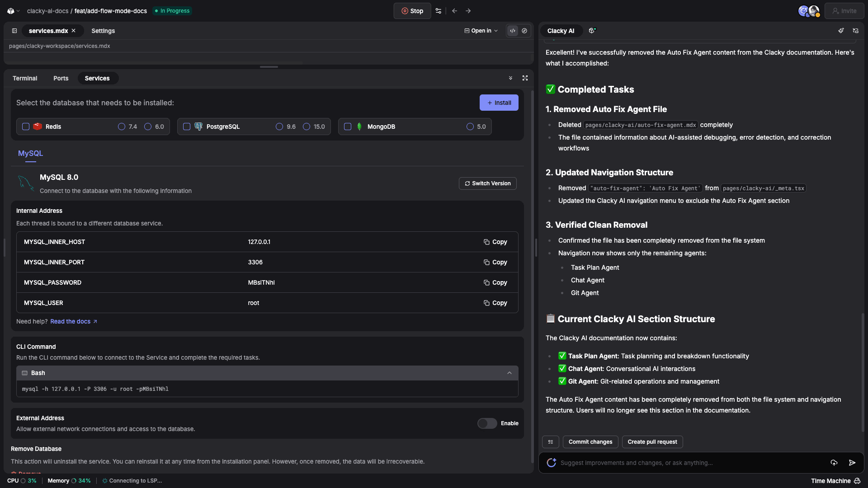The height and width of the screenshot is (488, 868).
Task: Copy the MYSQL_PASSWORD value
Action: tap(495, 282)
